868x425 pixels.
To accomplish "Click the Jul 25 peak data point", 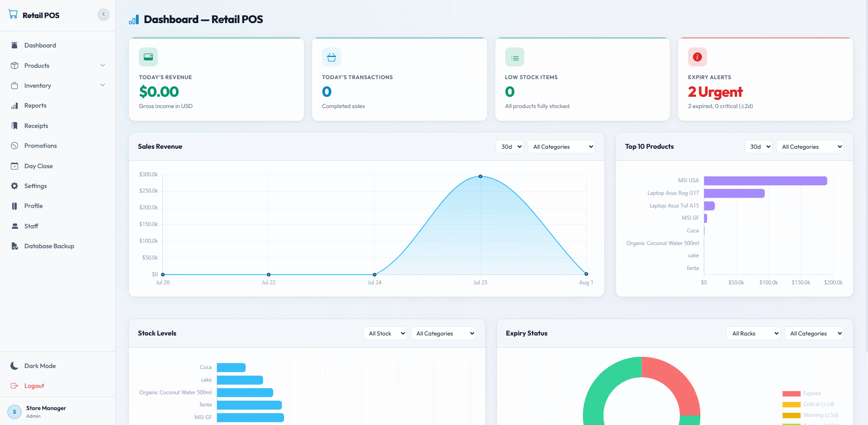I will 480,176.
